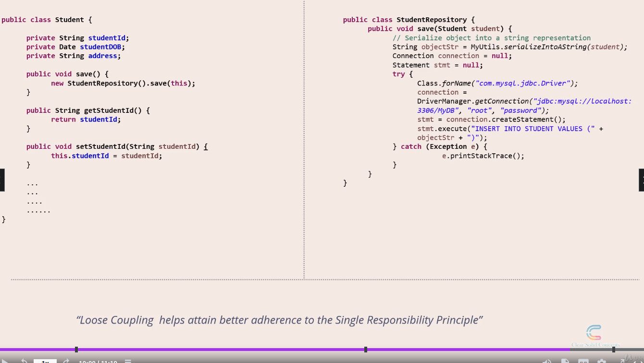The width and height of the screenshot is (644, 363).
Task: Enter fullscreen mode via expand icon
Action: coord(623,361)
